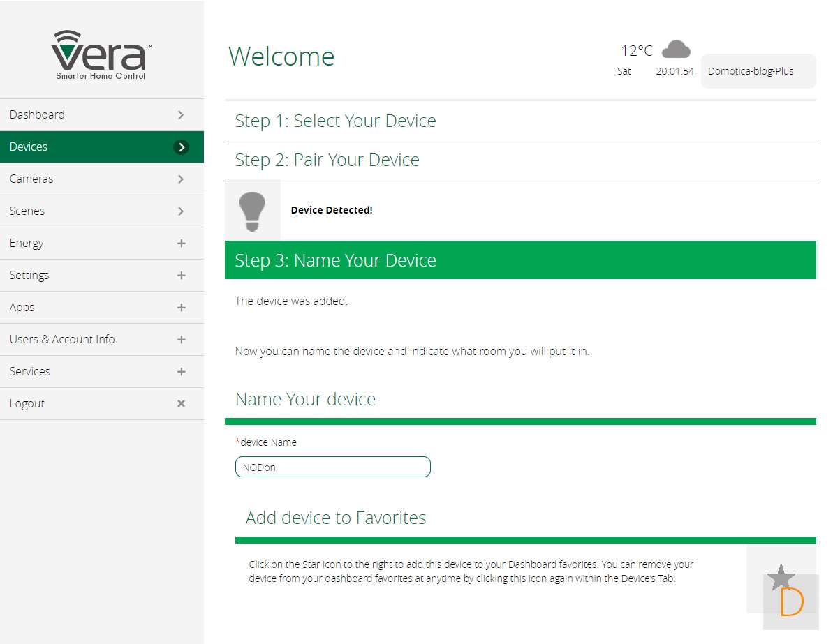This screenshot has height=644, width=833.
Task: Click the Dashboard chevron arrow
Action: click(181, 115)
